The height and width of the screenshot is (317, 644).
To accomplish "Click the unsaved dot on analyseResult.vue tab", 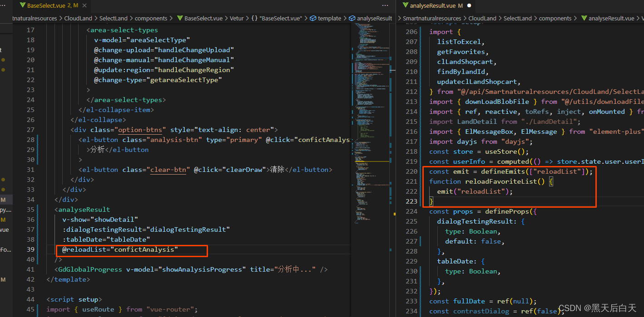I will tap(469, 5).
